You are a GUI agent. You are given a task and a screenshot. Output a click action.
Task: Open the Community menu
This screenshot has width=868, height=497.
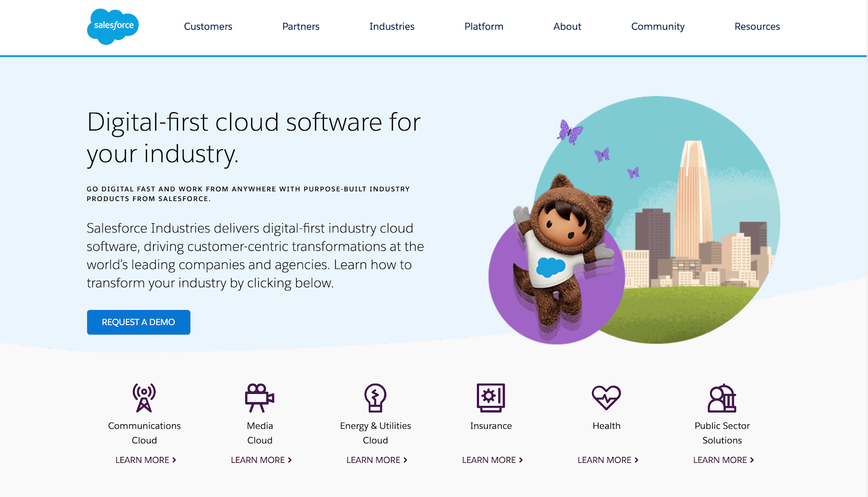(658, 27)
